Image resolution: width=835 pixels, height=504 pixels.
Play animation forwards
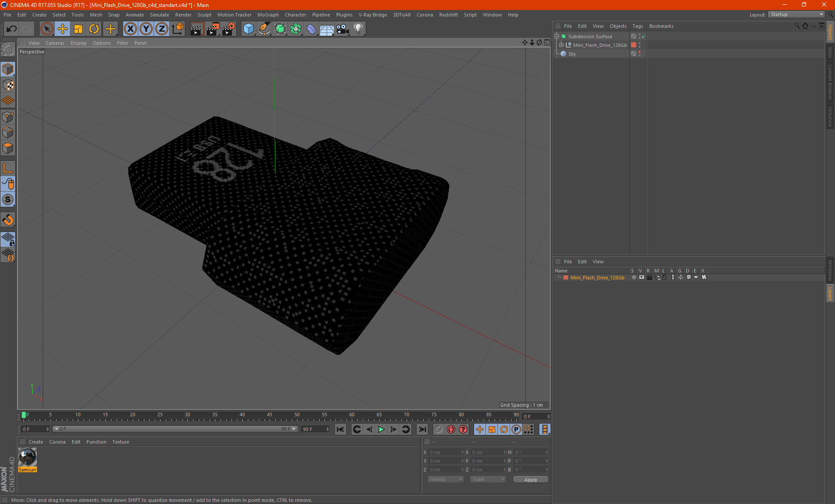(381, 429)
